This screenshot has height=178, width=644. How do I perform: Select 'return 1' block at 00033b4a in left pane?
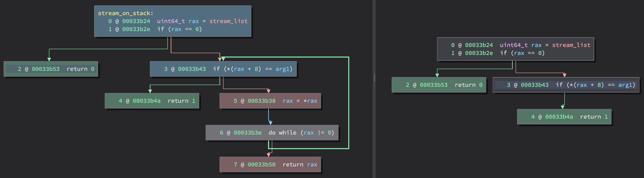(152, 101)
